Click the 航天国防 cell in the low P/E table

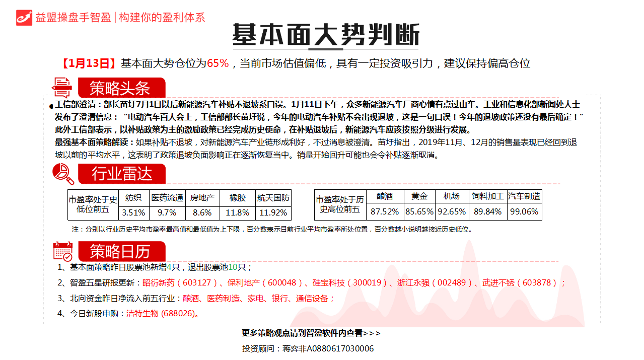pos(273,197)
